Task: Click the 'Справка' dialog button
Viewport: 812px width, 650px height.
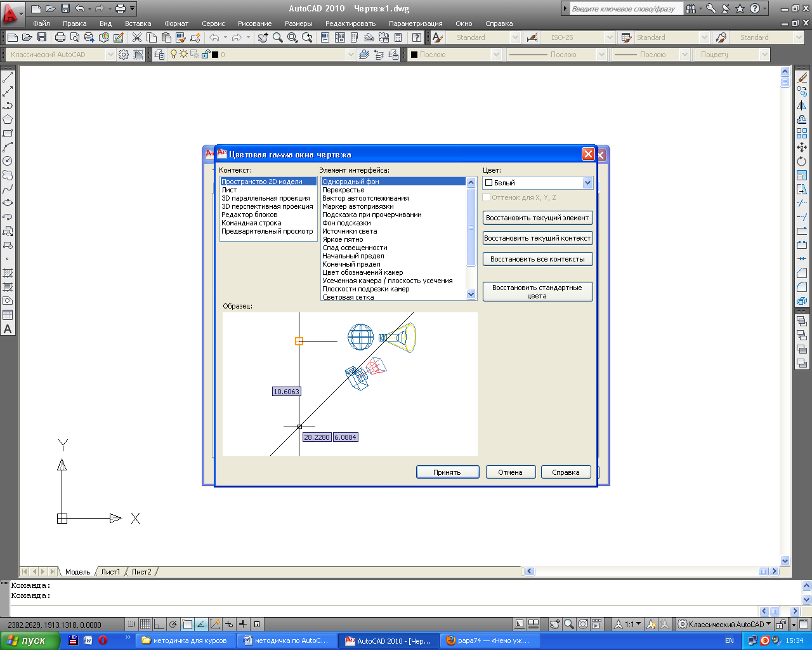Action: [565, 472]
